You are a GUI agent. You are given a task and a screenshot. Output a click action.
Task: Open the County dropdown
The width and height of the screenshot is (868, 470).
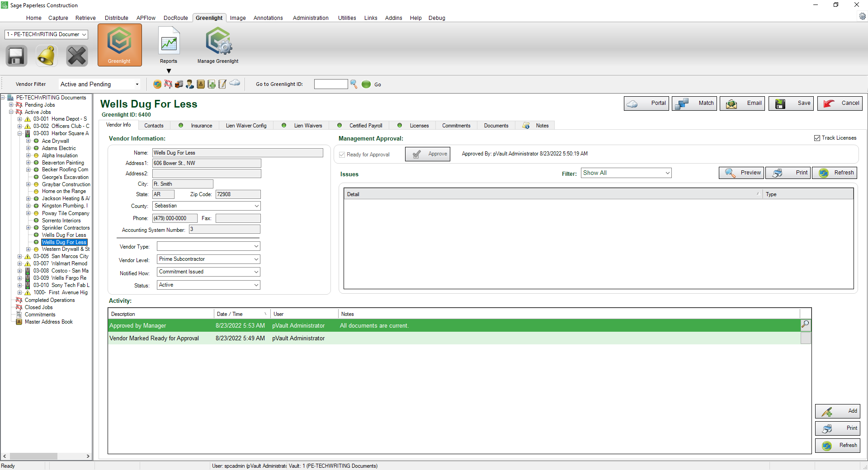click(207, 206)
